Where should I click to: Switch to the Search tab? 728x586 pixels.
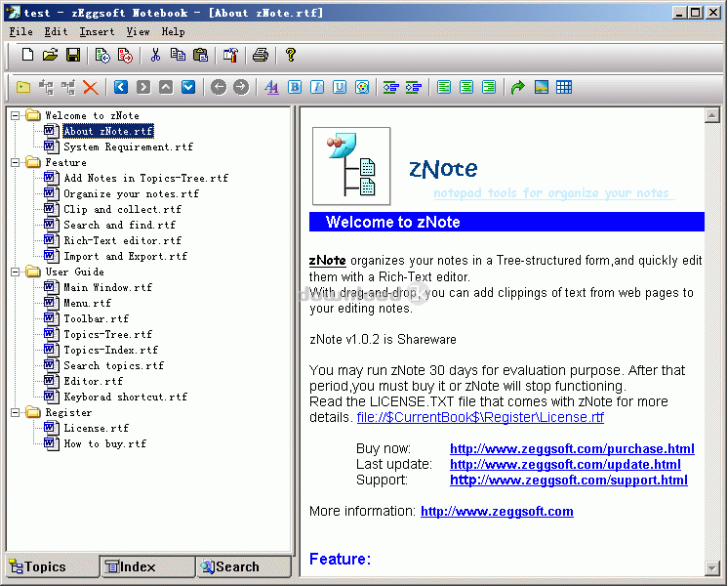click(243, 566)
